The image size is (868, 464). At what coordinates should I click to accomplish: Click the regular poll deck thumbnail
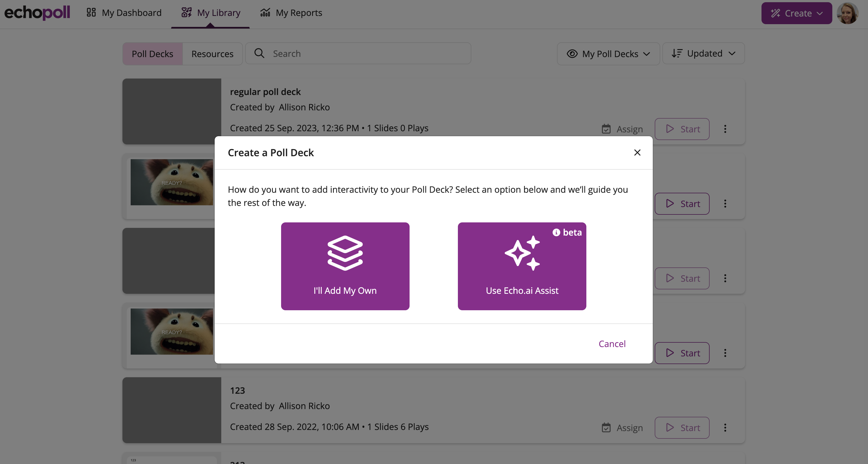[x=172, y=111]
